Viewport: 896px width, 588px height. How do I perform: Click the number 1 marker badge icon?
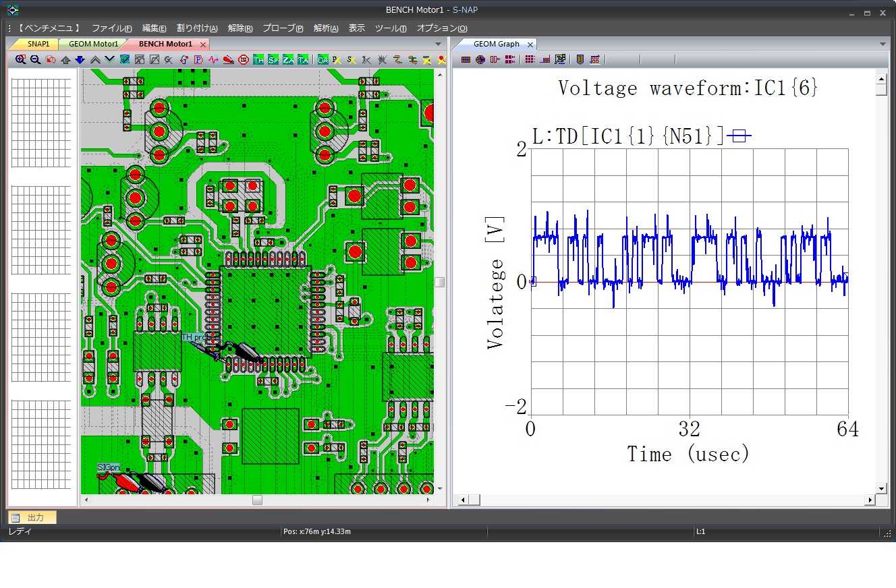tap(580, 59)
